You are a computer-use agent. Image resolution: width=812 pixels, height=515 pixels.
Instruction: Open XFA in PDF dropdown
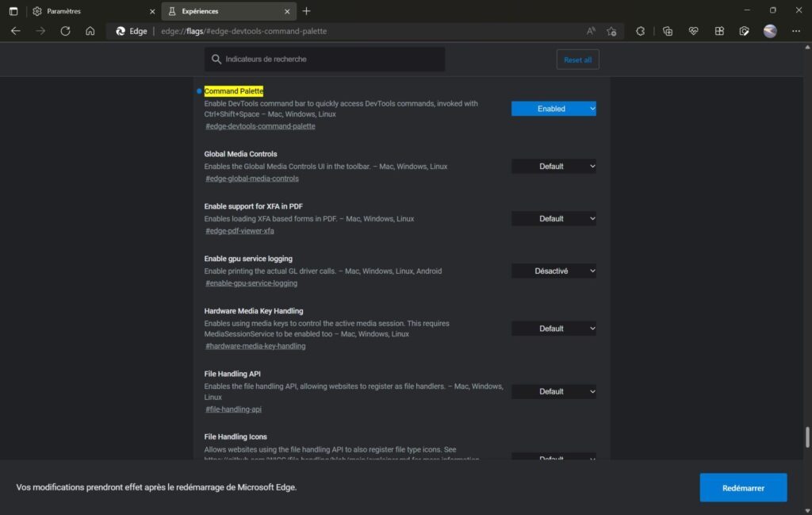pyautogui.click(x=553, y=219)
